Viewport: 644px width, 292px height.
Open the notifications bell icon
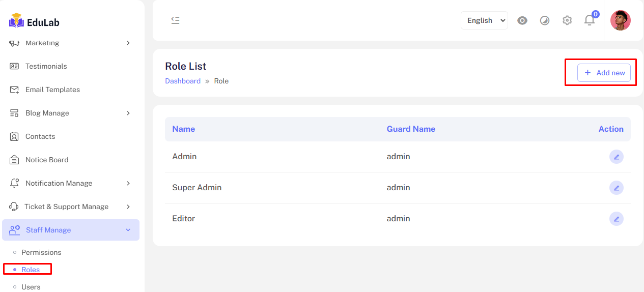[589, 20]
